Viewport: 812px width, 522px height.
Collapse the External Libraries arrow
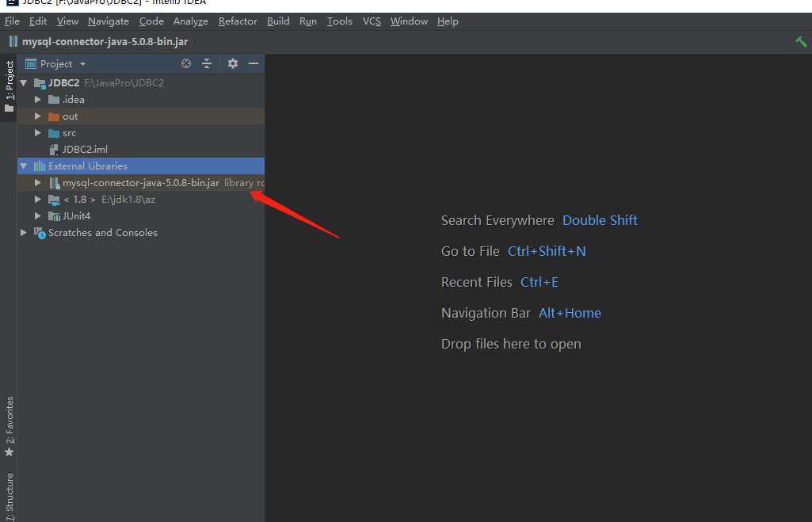click(23, 166)
